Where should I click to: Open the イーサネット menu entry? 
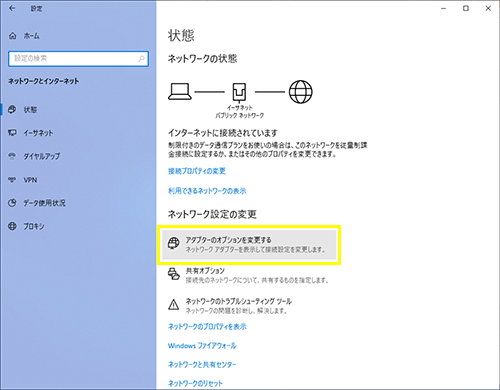pyautogui.click(x=78, y=133)
